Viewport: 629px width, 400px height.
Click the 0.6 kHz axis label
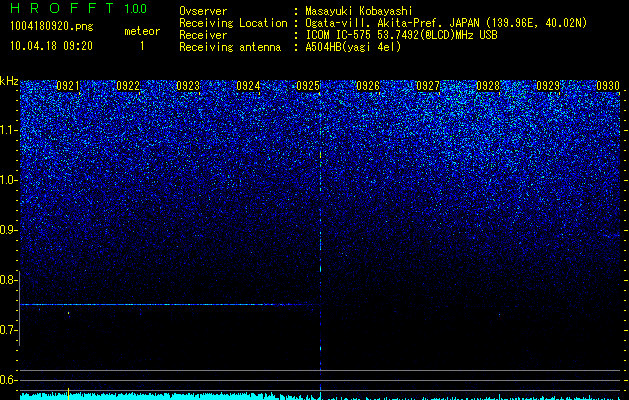click(8, 380)
